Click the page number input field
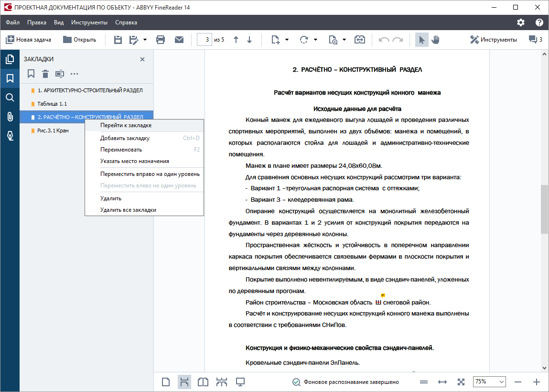 205,40
